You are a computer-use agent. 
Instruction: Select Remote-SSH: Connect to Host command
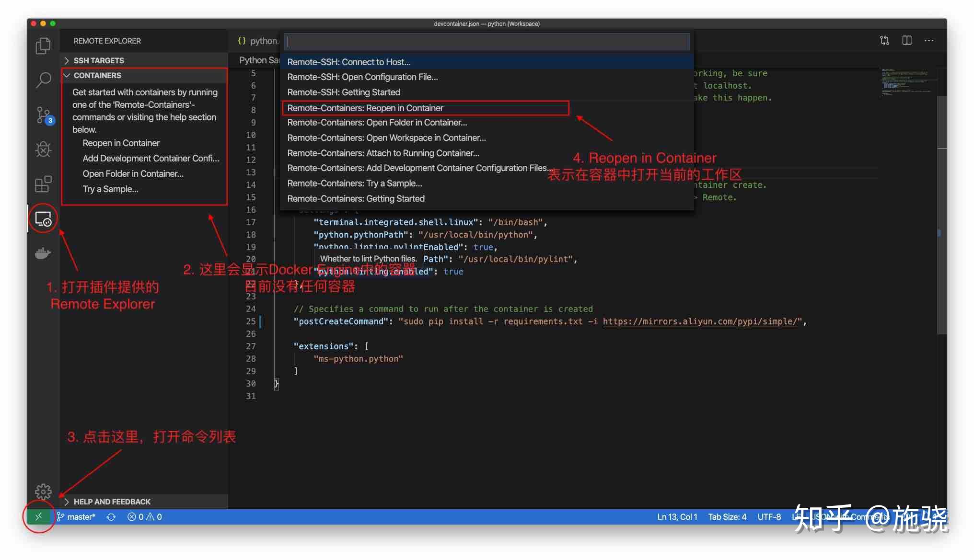coord(349,62)
